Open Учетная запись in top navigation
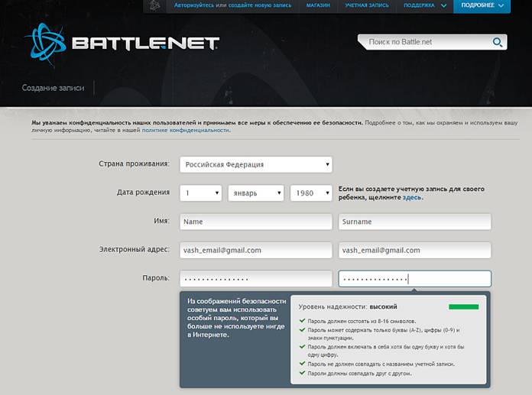This screenshot has height=395, width=532. (x=367, y=5)
